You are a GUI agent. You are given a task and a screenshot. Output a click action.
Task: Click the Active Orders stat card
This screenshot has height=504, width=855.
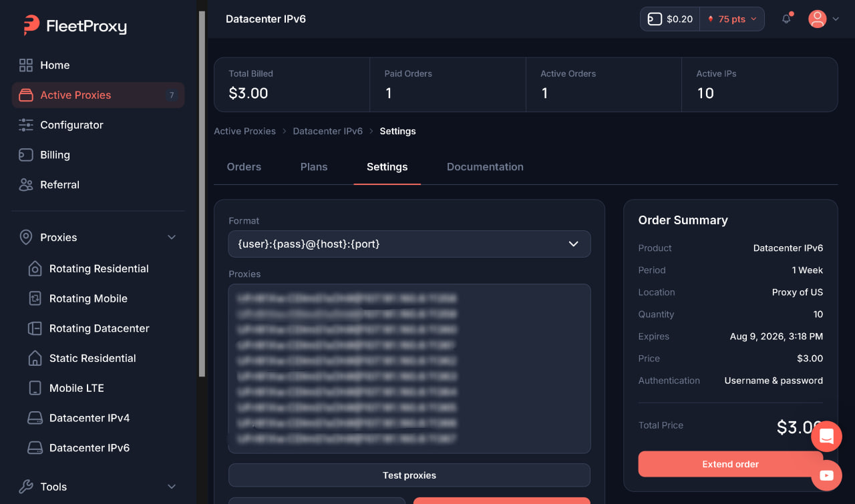[x=603, y=84]
